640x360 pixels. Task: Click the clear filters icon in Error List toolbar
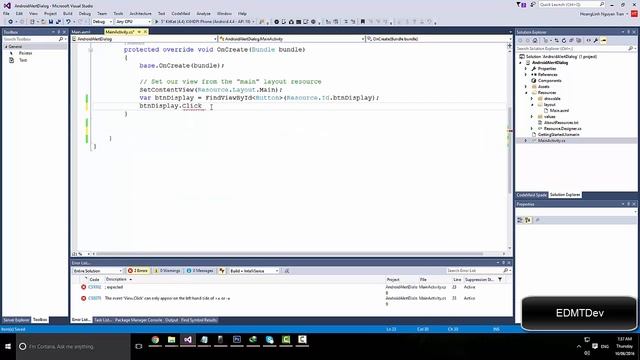point(287,271)
